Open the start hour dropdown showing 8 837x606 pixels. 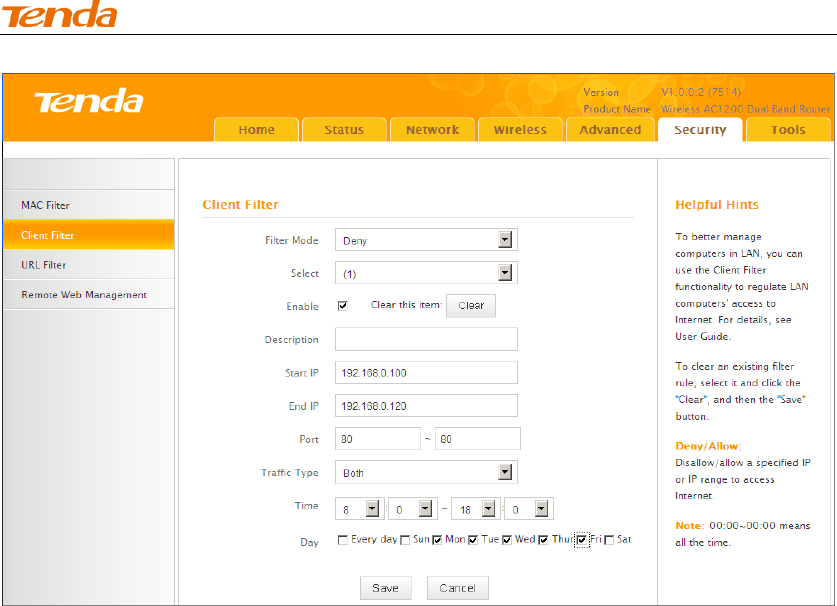358,509
